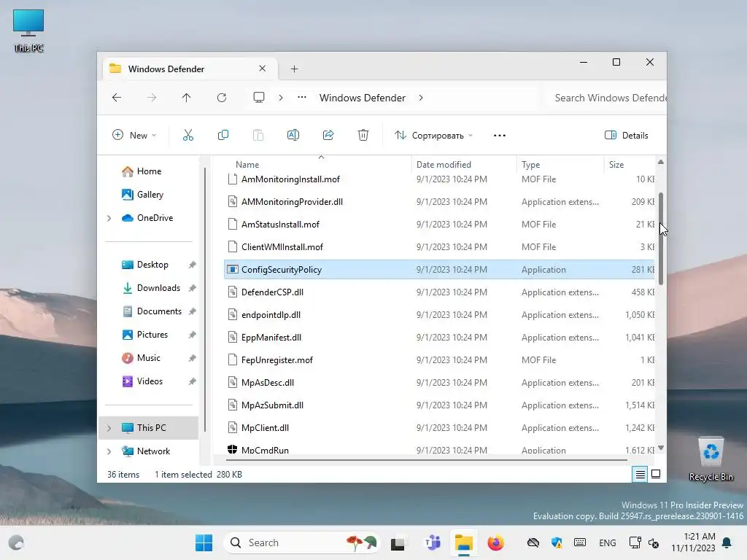Click the File Explorer taskbar icon
This screenshot has width=747, height=560.
coord(463,542)
